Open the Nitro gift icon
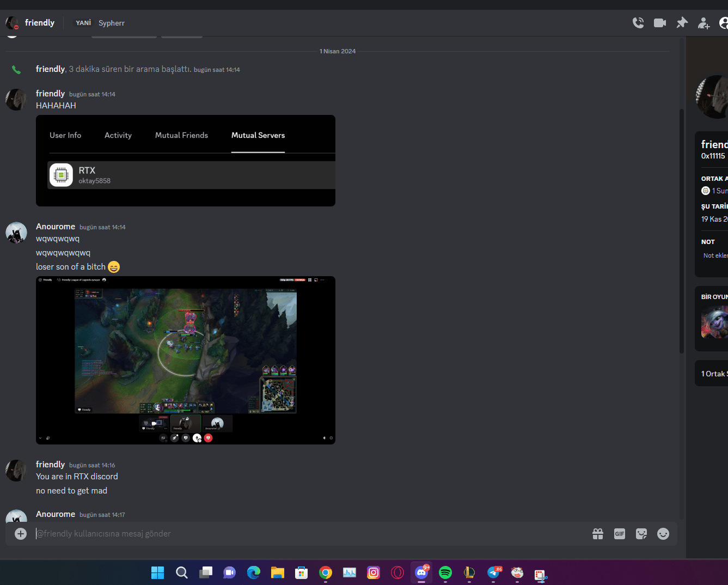Image resolution: width=728 pixels, height=585 pixels. tap(598, 534)
